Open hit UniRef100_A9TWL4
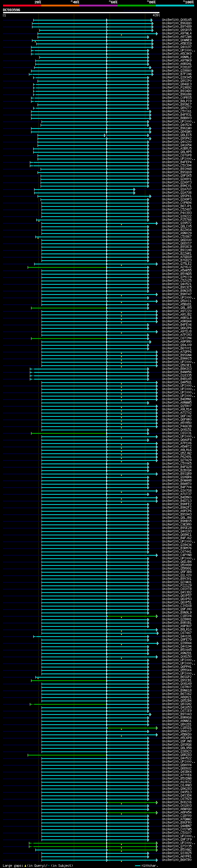The height and width of the screenshot is (868, 197). coord(177,33)
